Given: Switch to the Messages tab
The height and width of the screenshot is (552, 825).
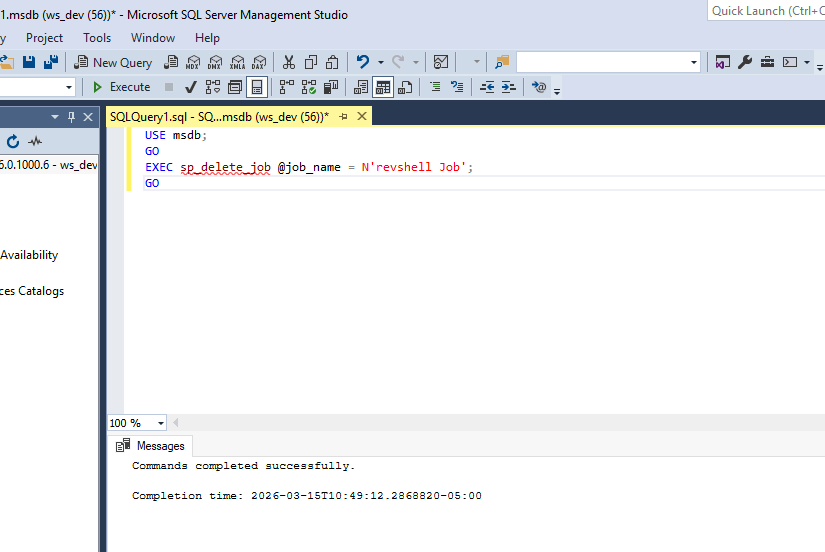Looking at the screenshot, I should coord(150,446).
